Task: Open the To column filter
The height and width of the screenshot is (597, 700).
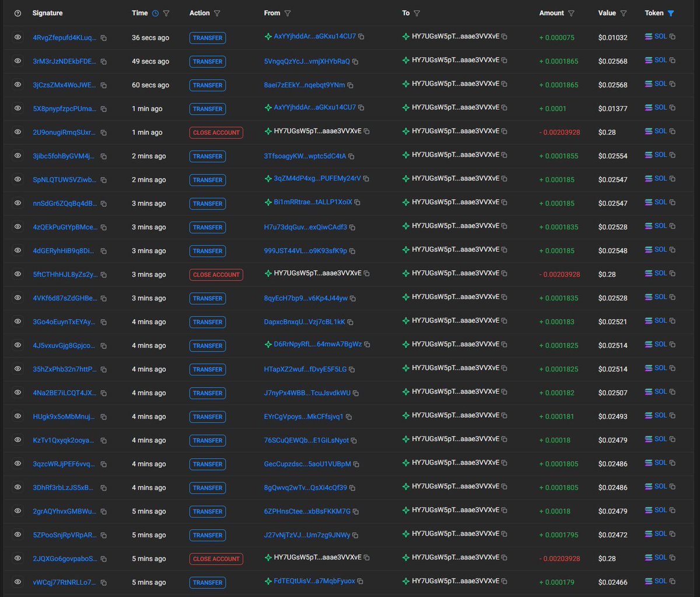Action: (x=417, y=13)
